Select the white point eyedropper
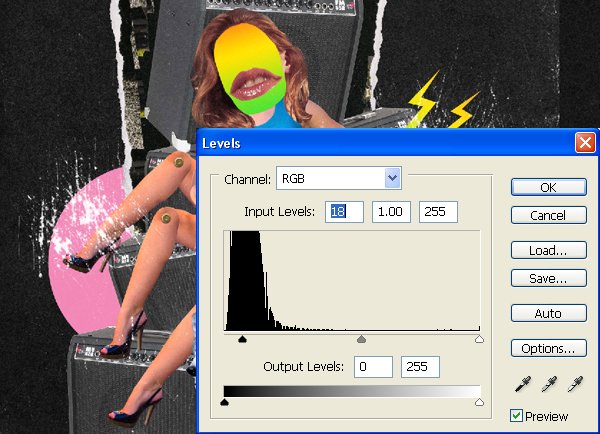Screen dimensions: 600x434 click(575, 384)
